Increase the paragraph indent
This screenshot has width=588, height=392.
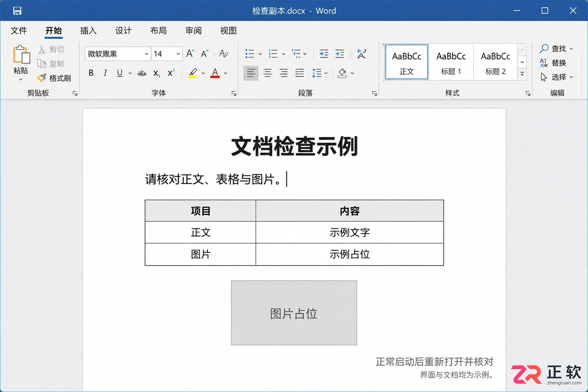pyautogui.click(x=340, y=53)
